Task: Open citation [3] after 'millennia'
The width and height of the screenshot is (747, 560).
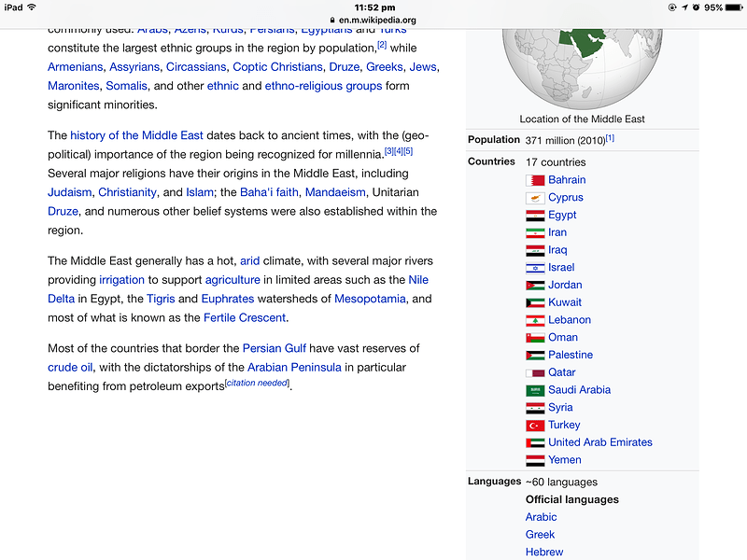Action: coord(389,151)
